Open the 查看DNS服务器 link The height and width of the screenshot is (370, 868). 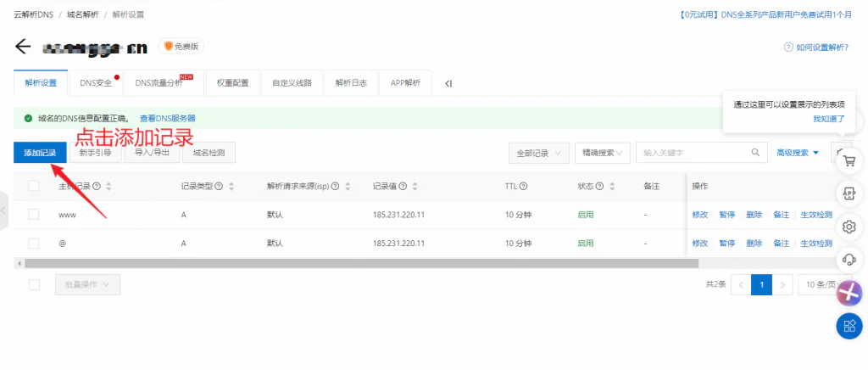click(168, 118)
